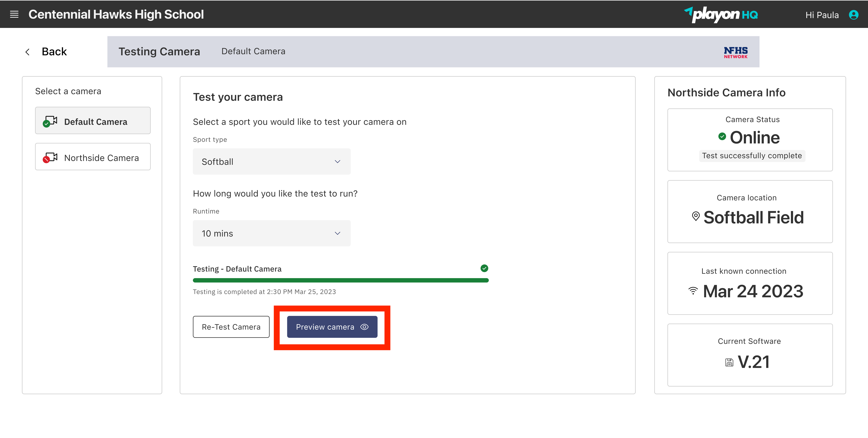This screenshot has height=438, width=868.
Task: Open the user profile avatar icon
Action: coord(853,15)
